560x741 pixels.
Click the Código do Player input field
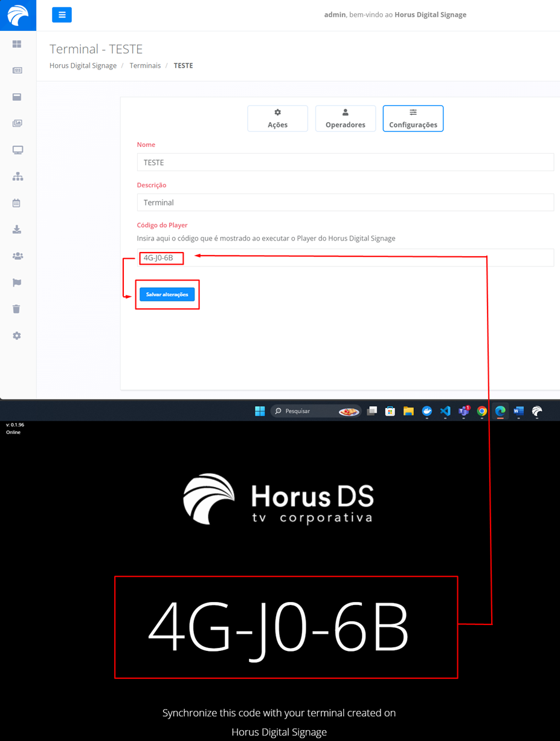[x=362, y=257]
